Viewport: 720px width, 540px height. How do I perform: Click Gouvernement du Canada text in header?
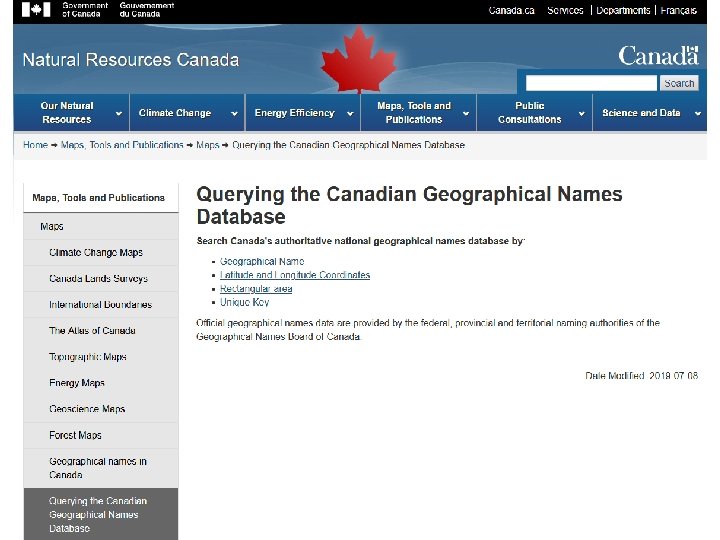(x=146, y=10)
